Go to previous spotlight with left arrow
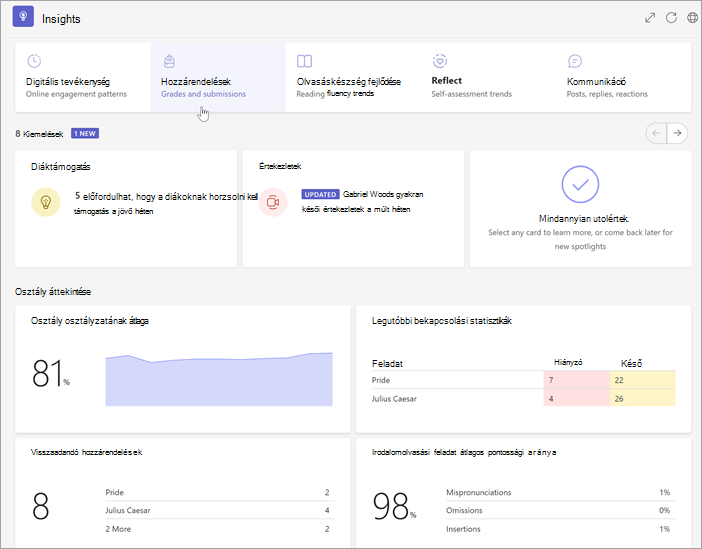Image resolution: width=702 pixels, height=549 pixels. [656, 133]
